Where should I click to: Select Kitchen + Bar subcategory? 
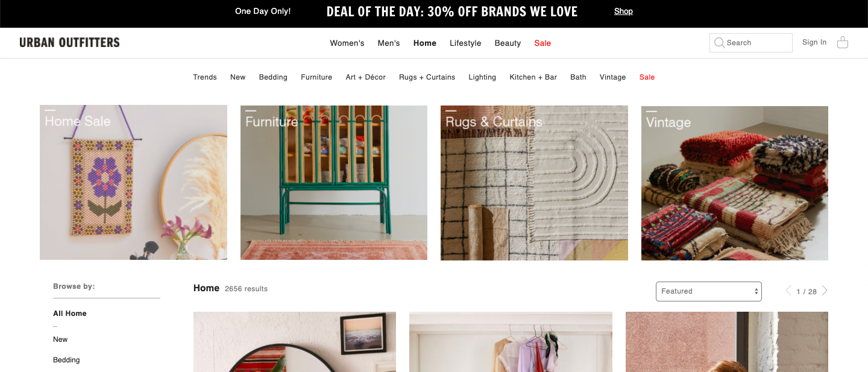click(x=533, y=77)
